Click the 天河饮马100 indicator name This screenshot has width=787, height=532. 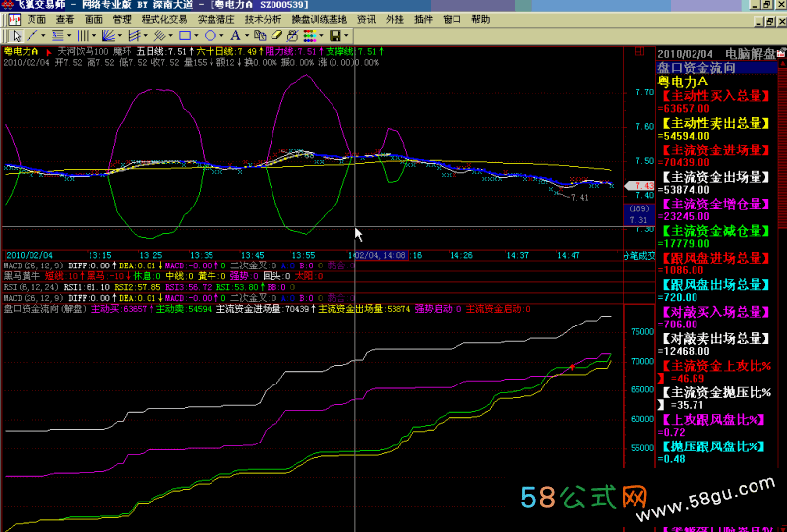tap(83, 52)
